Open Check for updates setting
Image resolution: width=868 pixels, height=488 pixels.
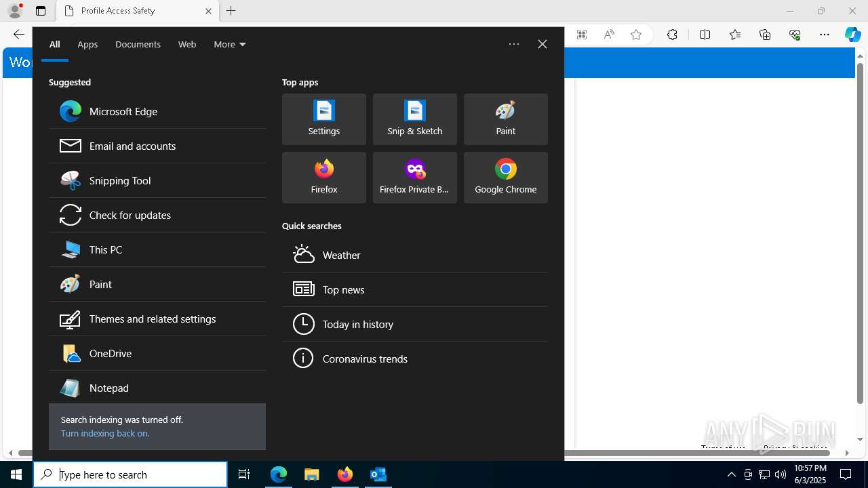157,215
